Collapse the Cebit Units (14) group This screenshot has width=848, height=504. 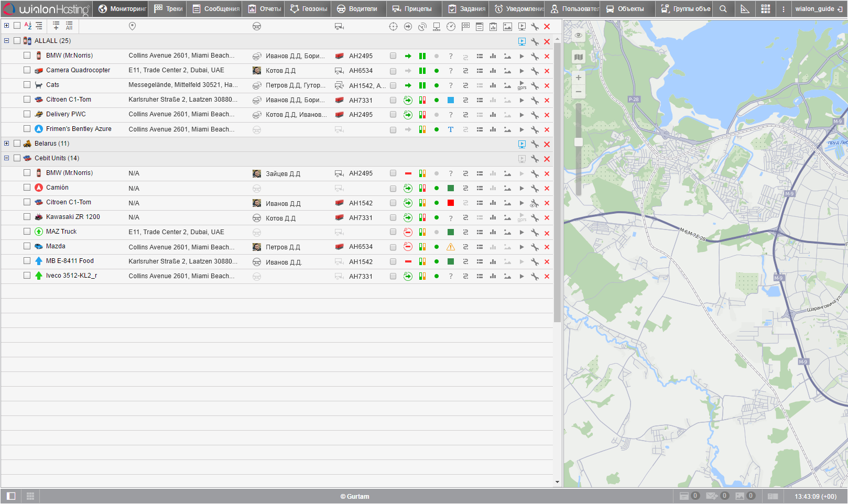click(6, 158)
